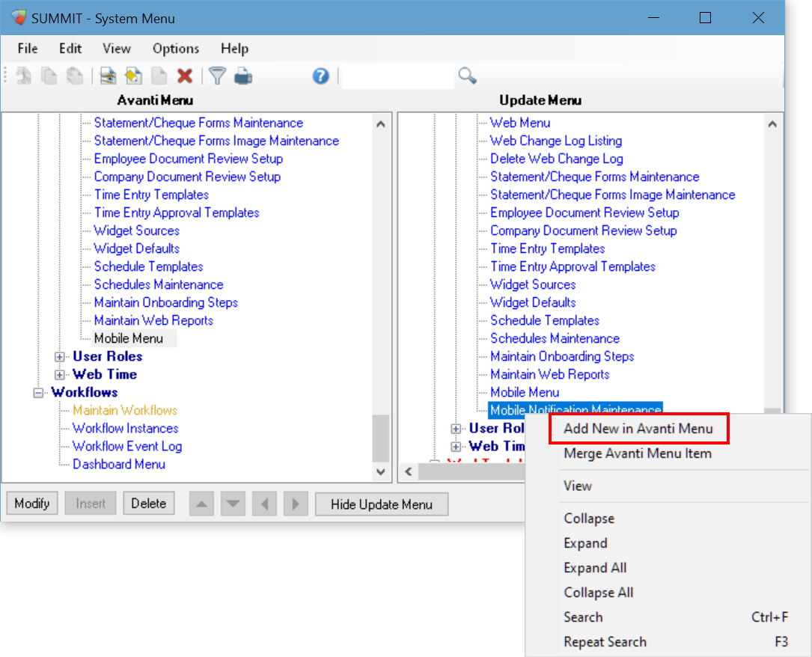
Task: Click the modify record pencil icon
Action: click(134, 76)
